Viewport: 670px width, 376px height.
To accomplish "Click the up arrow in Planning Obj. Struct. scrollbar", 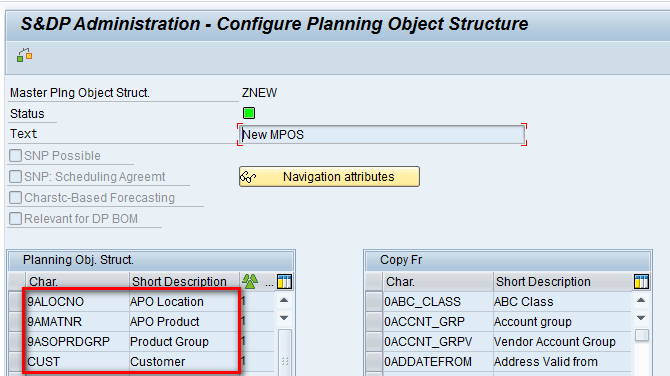I will pyautogui.click(x=284, y=300).
